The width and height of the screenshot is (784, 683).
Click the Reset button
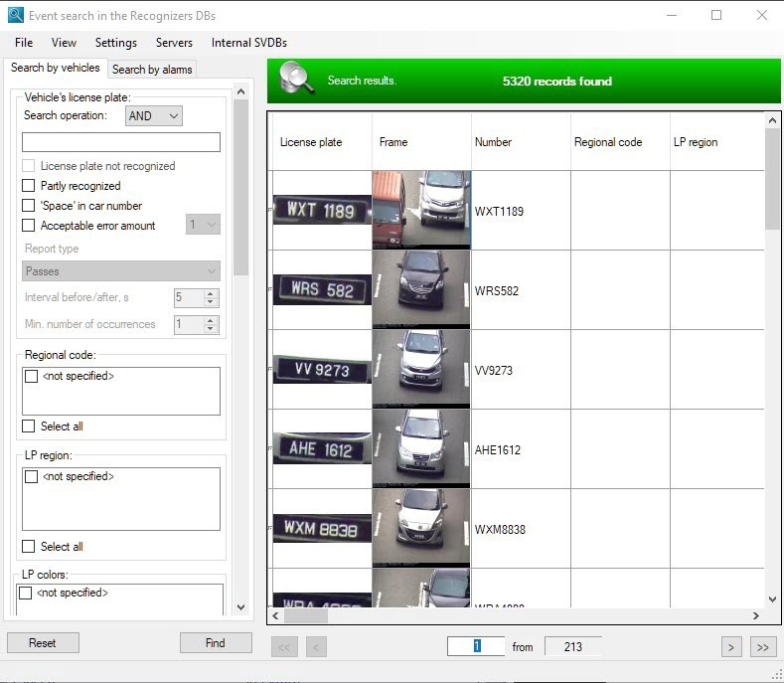pos(43,643)
